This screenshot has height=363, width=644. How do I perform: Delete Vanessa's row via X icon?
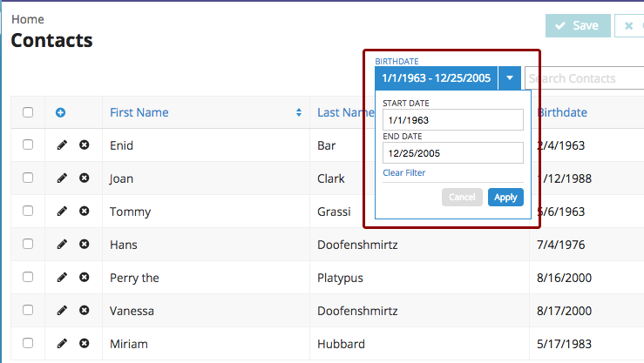click(x=85, y=310)
